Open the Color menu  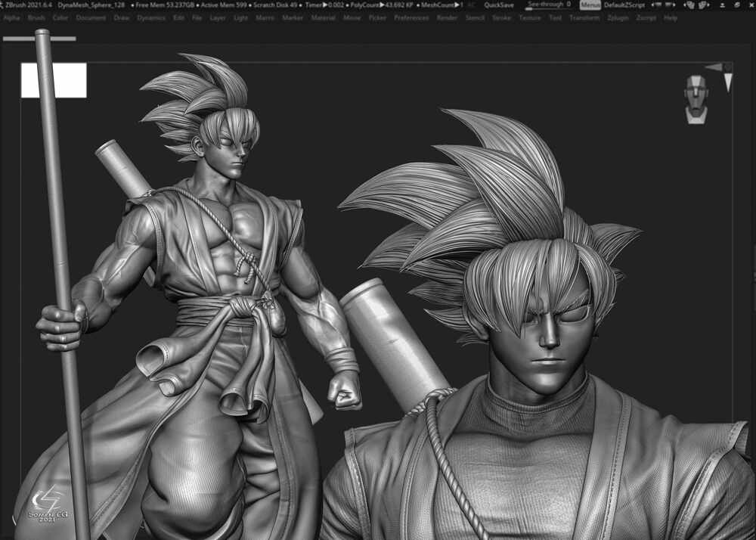click(60, 18)
